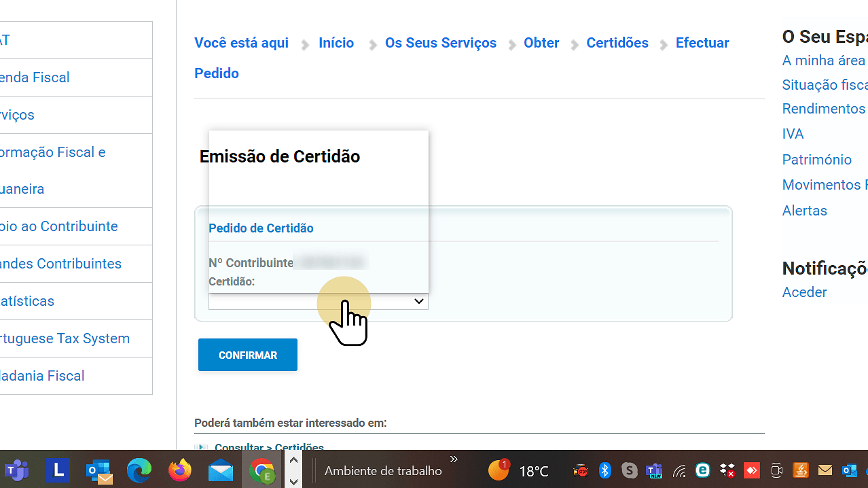Navigate to Certidões in the breadcrumb

point(617,43)
